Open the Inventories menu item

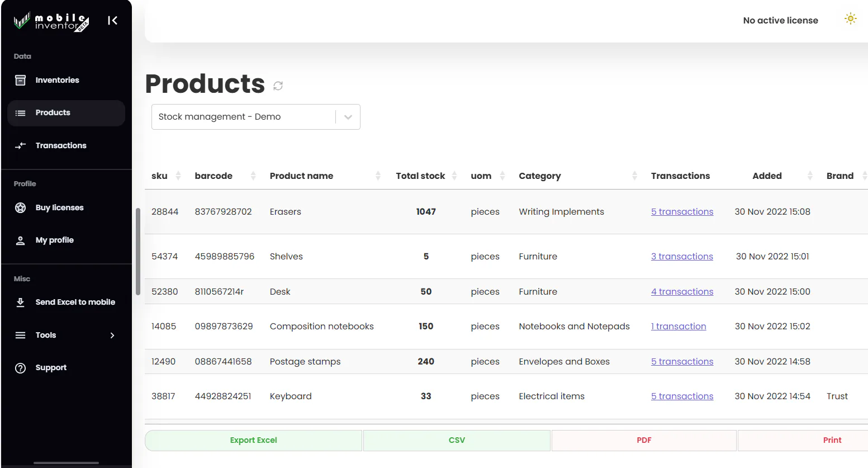[x=66, y=80]
